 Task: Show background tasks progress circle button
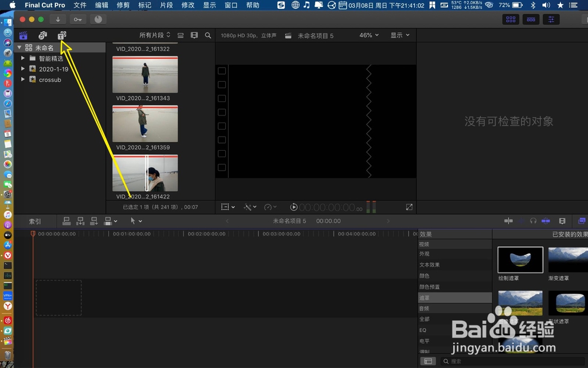[98, 19]
